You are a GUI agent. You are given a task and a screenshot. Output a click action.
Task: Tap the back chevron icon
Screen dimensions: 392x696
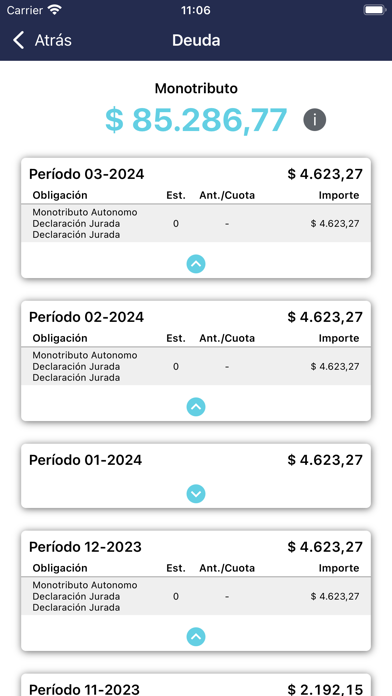click(x=18, y=40)
